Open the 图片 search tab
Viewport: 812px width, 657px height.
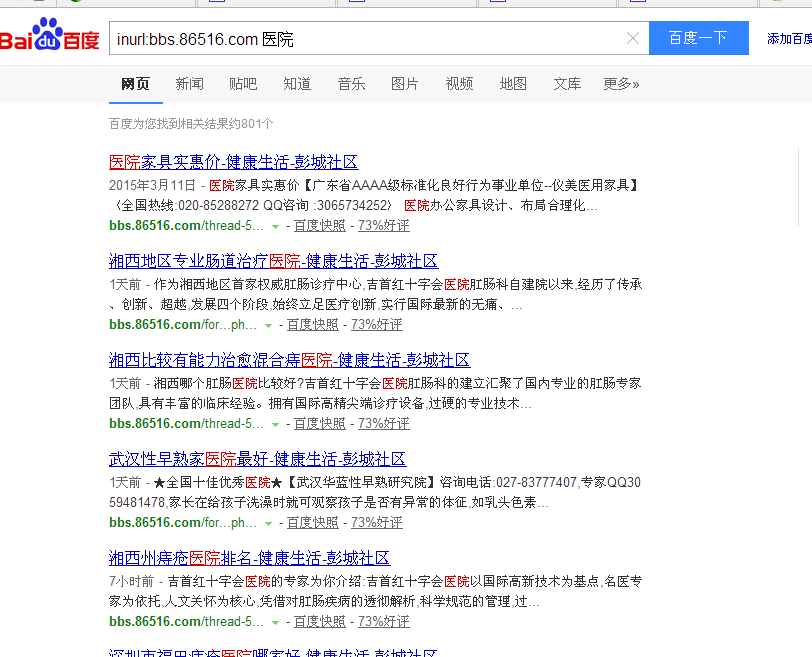(x=405, y=84)
